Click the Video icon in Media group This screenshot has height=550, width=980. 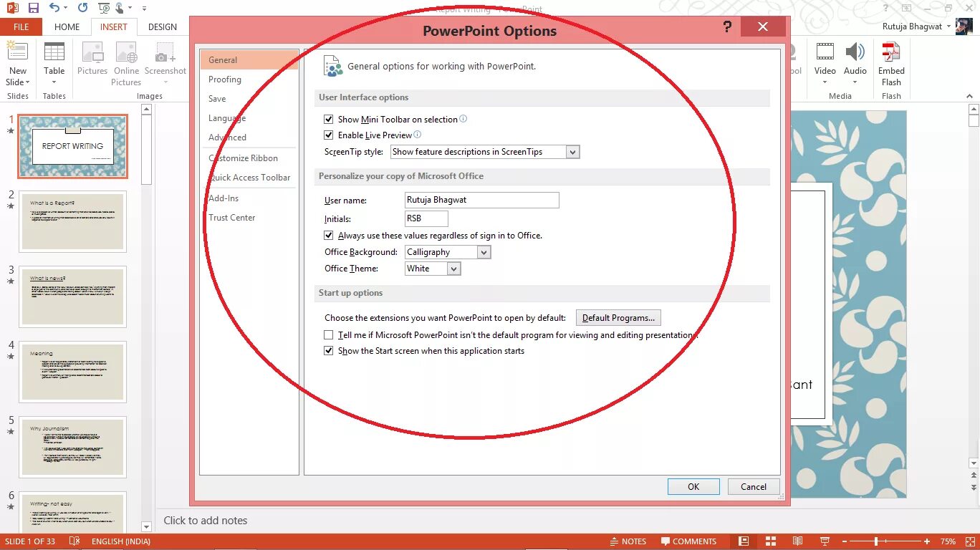[x=825, y=52]
